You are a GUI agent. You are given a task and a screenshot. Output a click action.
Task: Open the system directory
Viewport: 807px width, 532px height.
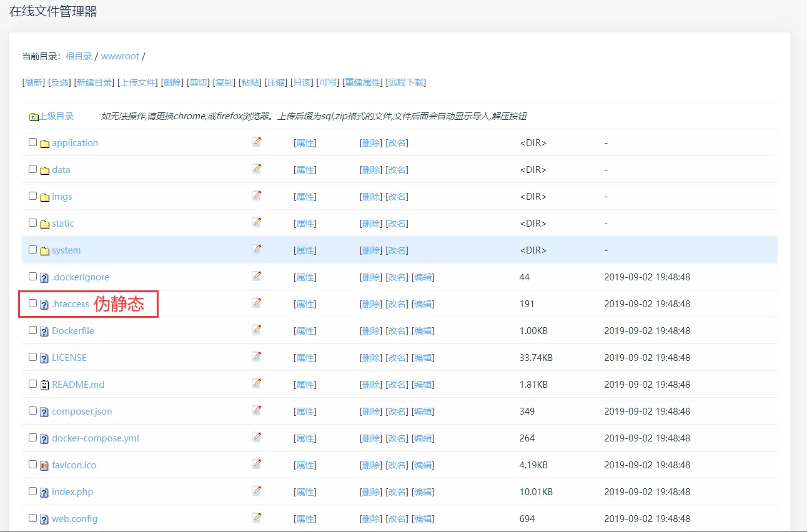point(66,250)
